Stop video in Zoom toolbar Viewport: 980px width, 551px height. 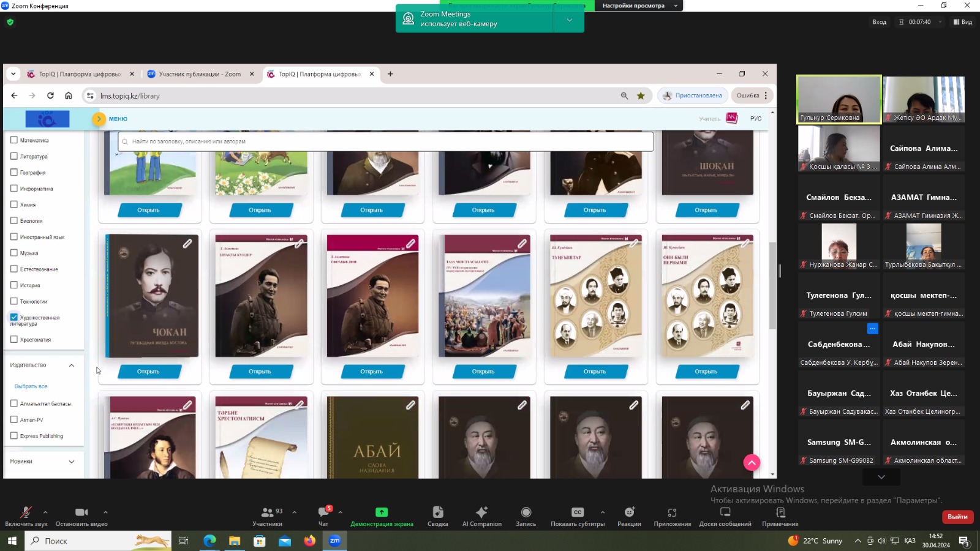coord(81,512)
